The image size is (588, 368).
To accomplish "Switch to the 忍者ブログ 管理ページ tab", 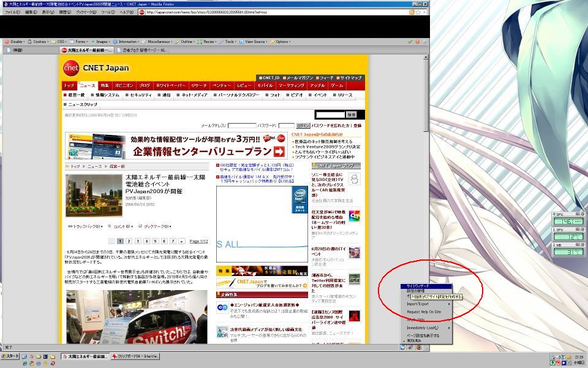I will [141, 50].
